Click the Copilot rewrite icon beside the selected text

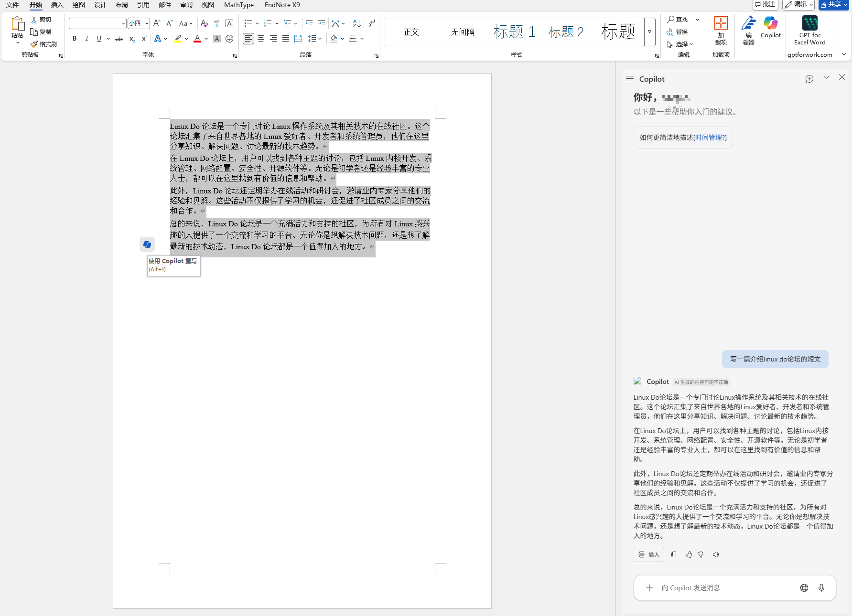147,244
